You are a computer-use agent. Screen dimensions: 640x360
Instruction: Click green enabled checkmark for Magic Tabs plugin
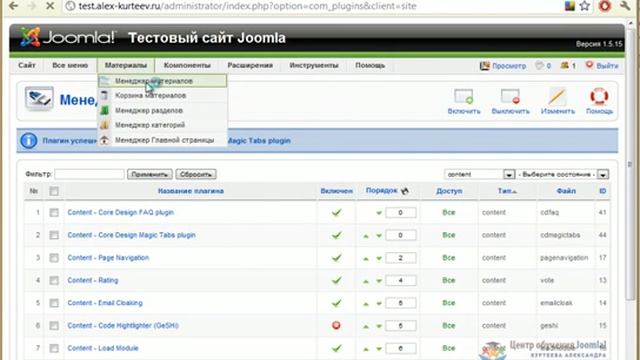336,236
